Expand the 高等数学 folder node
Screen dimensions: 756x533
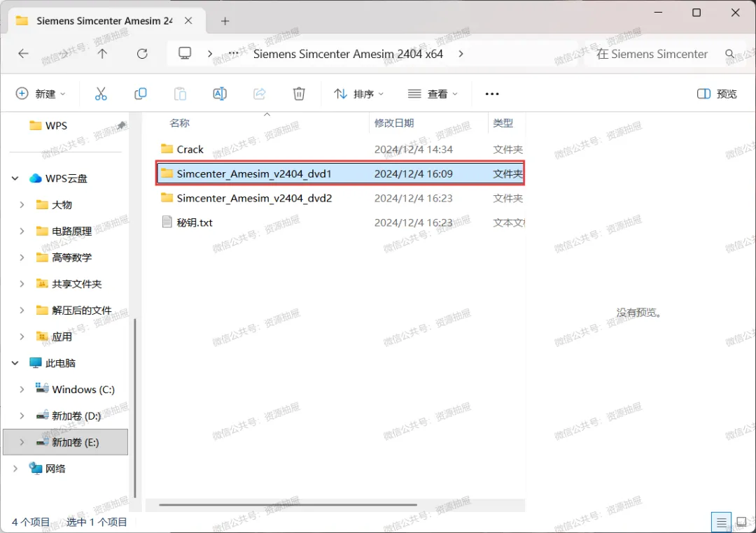22,257
